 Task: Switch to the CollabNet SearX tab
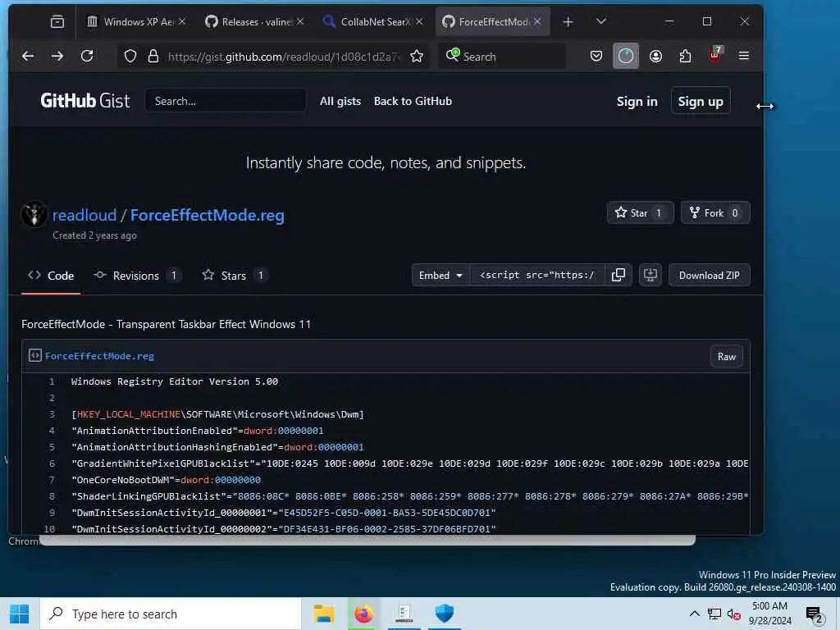373,21
